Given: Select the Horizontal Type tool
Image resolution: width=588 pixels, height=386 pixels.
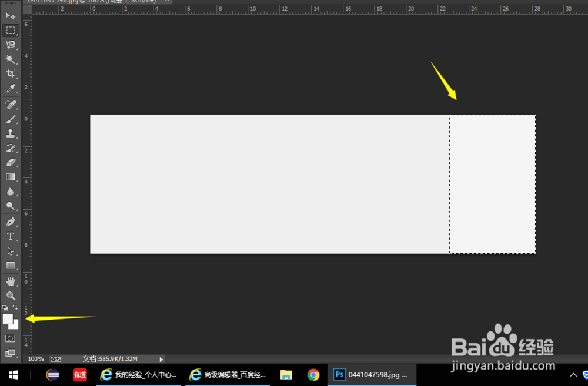Looking at the screenshot, I should click(11, 236).
